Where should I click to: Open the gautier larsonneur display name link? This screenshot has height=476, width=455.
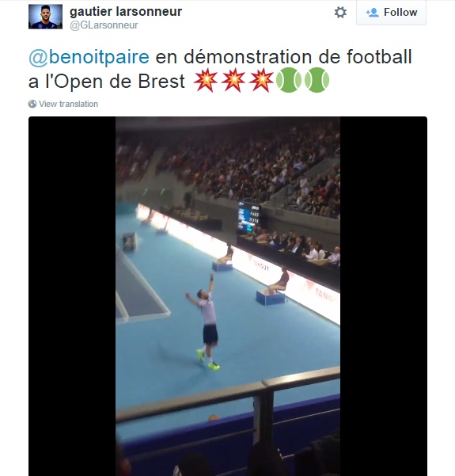pyautogui.click(x=126, y=12)
